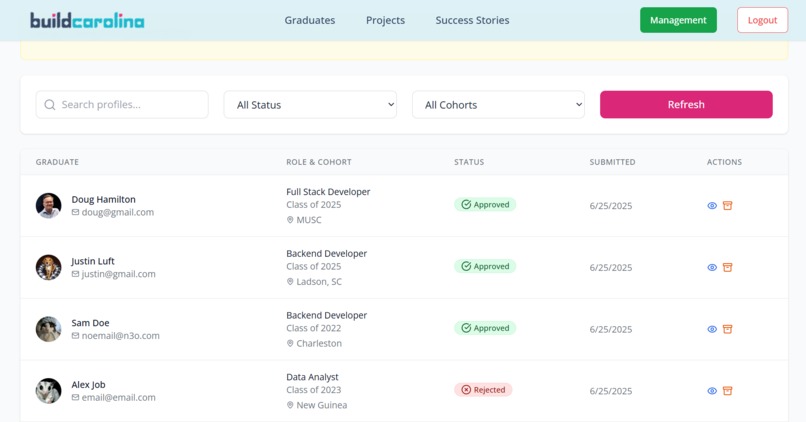The width and height of the screenshot is (806, 422).
Task: Click Doug Hamilton's submitted date 6/25/2025
Action: pyautogui.click(x=611, y=206)
